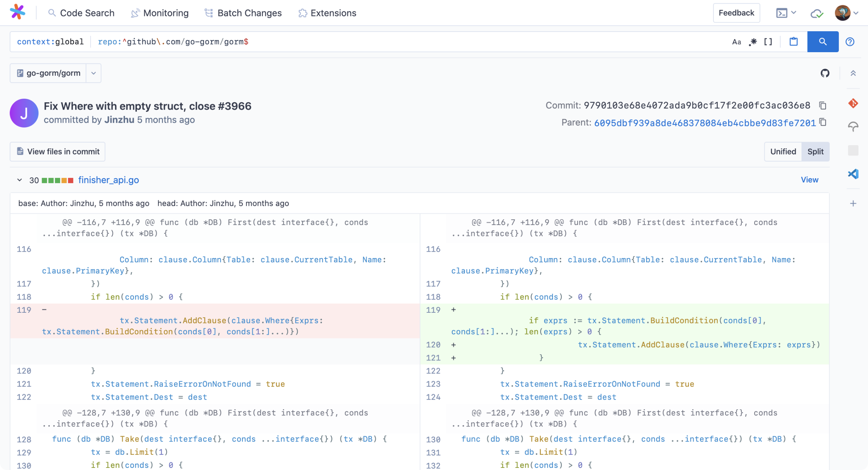Open the go-gorm/gorm repository button
The width and height of the screenshot is (868, 470).
[48, 73]
